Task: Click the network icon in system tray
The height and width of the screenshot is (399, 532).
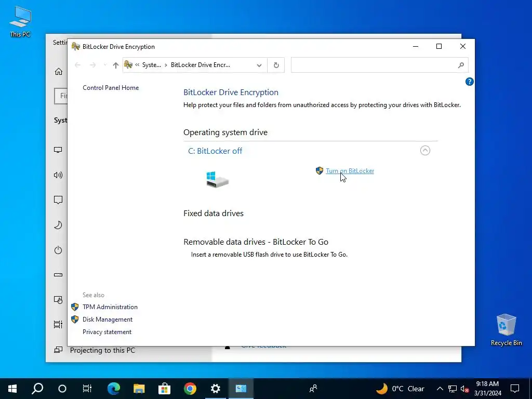Action: click(x=453, y=389)
